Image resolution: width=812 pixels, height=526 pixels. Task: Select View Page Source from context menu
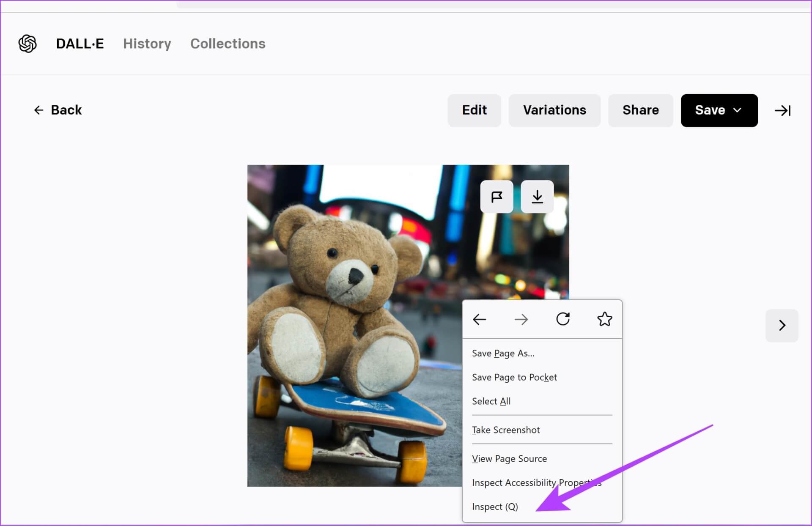click(508, 458)
